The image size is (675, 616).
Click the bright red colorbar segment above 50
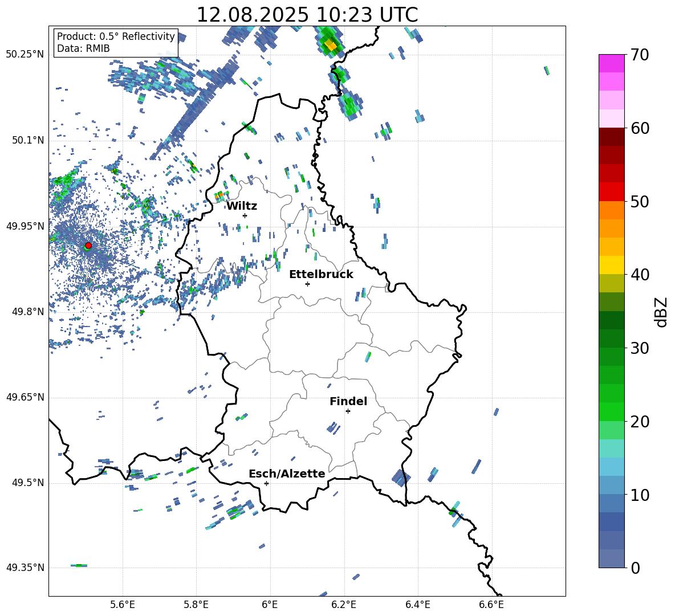pos(611,192)
